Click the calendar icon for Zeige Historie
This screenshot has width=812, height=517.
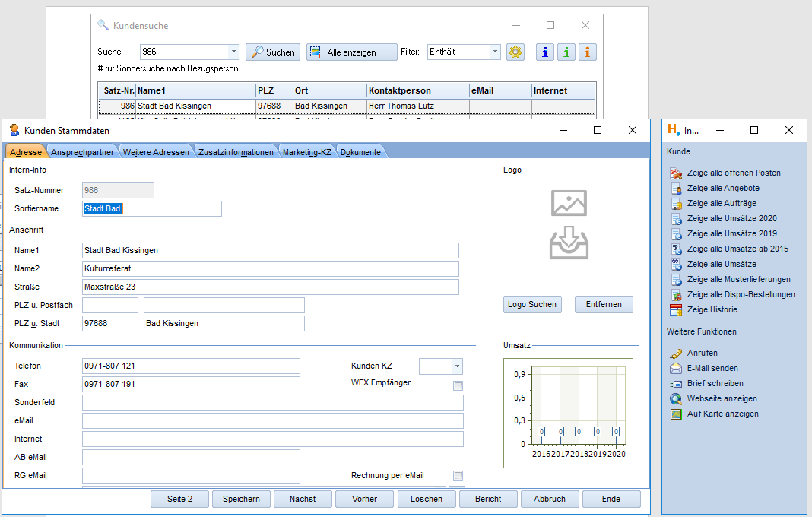point(676,309)
